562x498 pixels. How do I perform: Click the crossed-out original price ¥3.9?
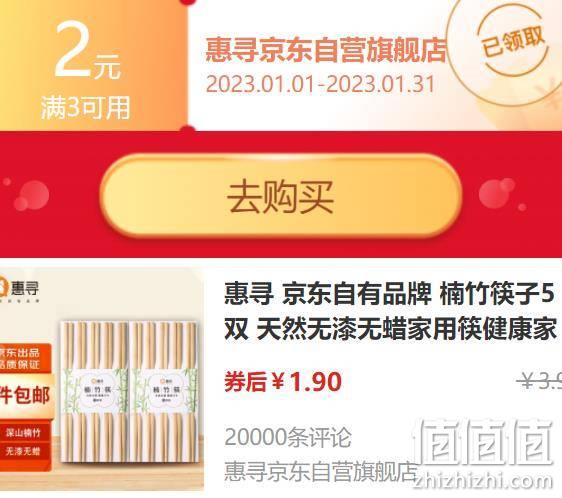(539, 380)
